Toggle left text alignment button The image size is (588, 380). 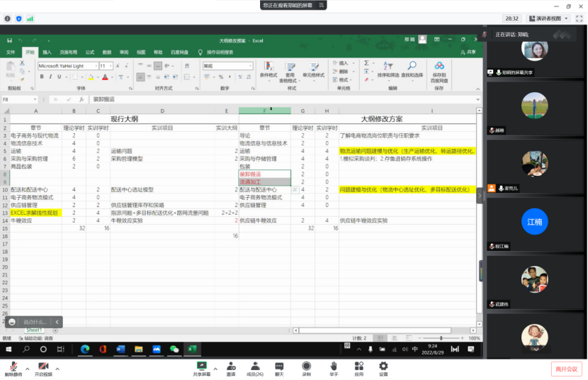tap(140, 77)
